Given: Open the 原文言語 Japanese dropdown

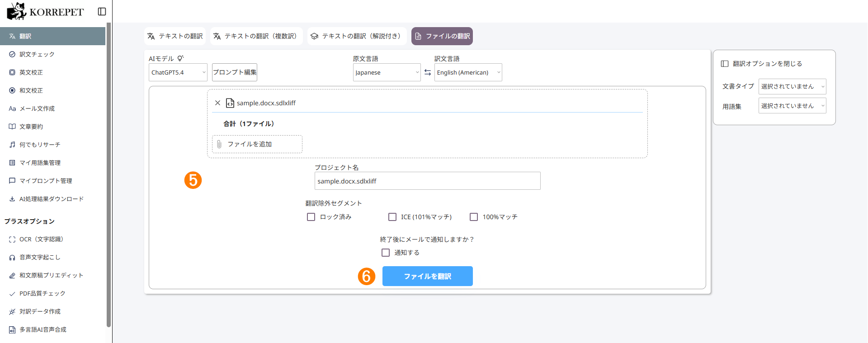Looking at the screenshot, I should click(x=387, y=72).
